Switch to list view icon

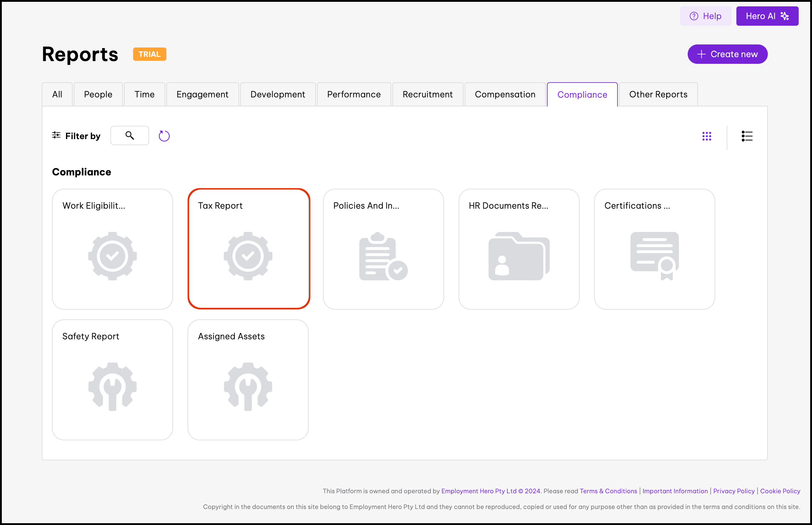coord(747,136)
